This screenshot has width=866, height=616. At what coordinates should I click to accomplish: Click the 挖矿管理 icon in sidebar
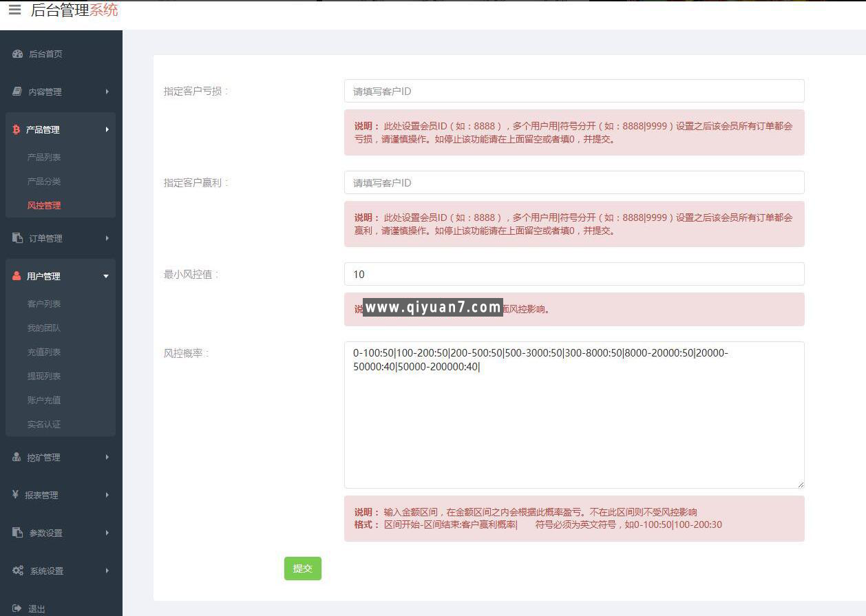click(17, 457)
